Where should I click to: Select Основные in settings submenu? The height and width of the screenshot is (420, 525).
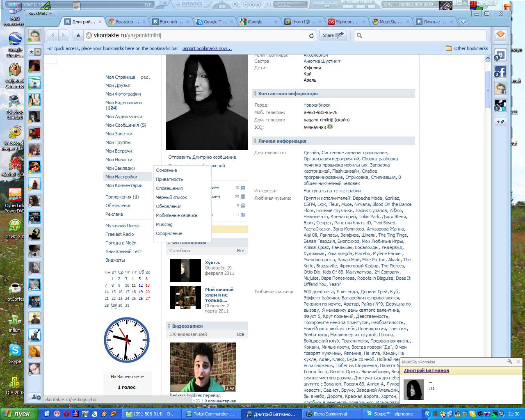(x=166, y=170)
